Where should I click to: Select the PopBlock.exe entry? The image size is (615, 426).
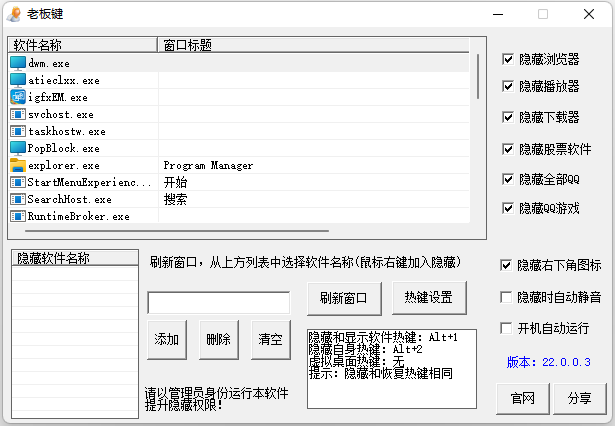pyautogui.click(x=64, y=148)
